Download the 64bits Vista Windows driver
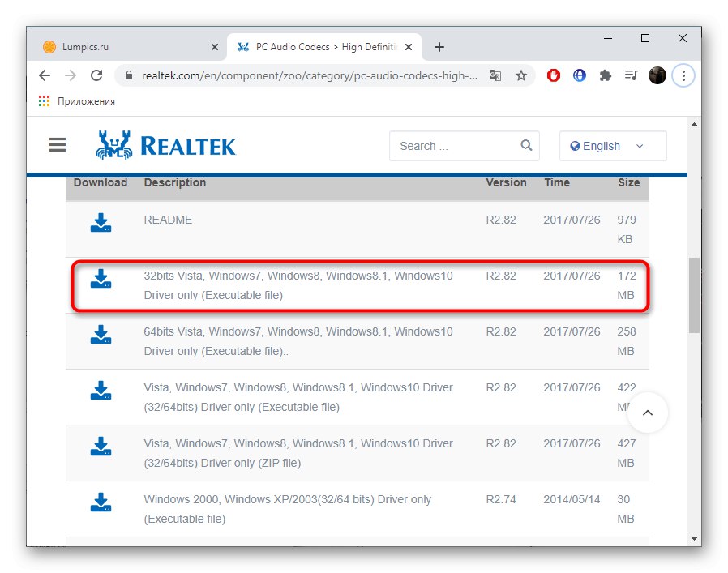The image size is (728, 573). tap(101, 335)
